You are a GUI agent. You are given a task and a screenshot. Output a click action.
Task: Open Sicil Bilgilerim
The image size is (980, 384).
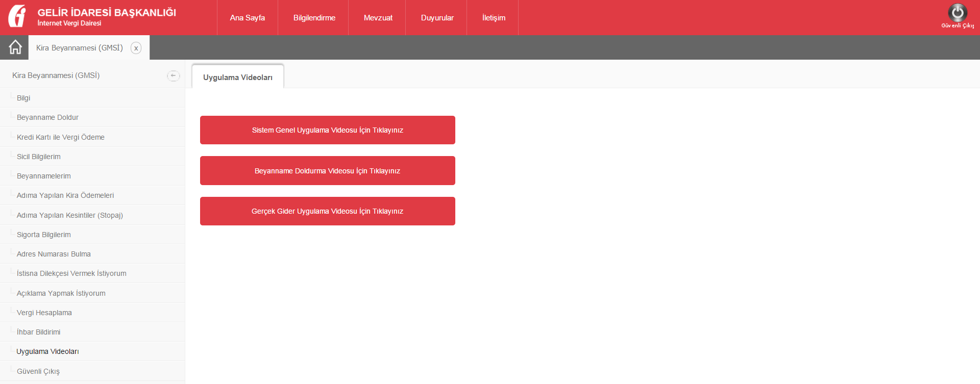(92, 157)
